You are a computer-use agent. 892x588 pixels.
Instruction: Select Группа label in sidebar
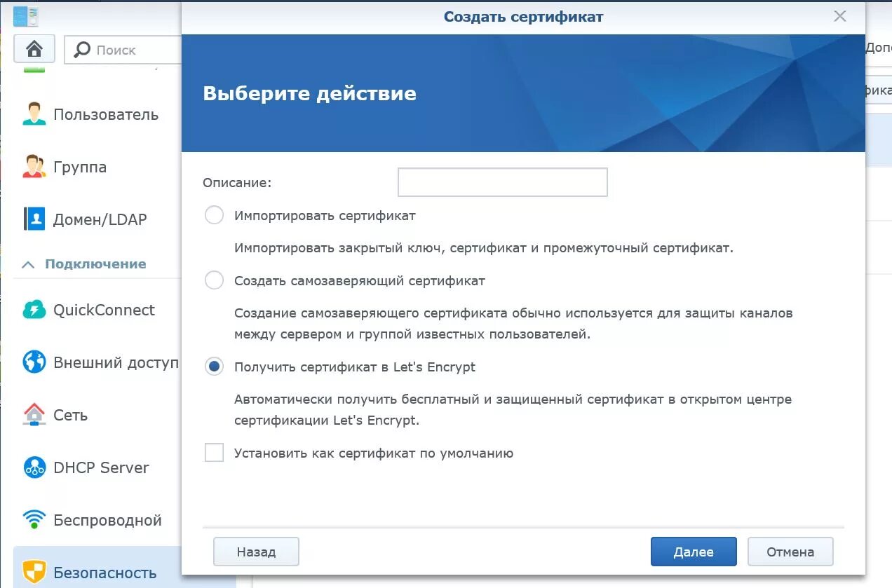[x=80, y=167]
